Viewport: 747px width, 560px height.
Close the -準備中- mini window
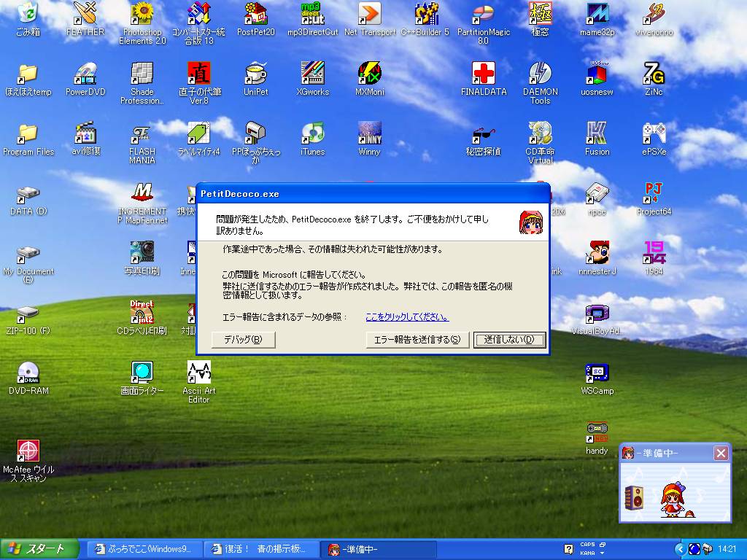pyautogui.click(x=721, y=454)
